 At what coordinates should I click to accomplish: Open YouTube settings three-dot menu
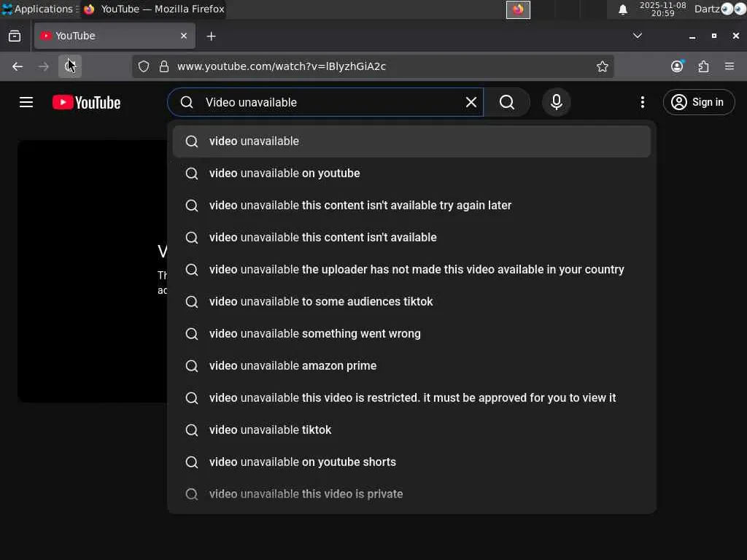tap(642, 103)
